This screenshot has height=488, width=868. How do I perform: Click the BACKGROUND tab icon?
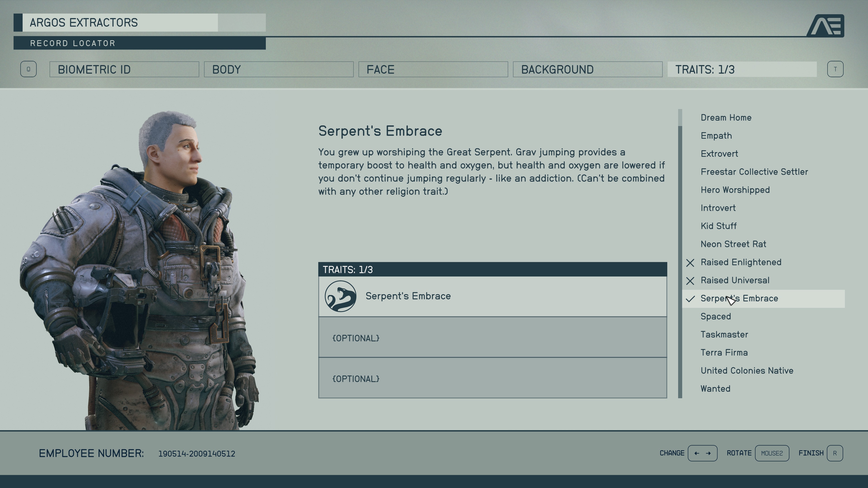[x=588, y=69]
